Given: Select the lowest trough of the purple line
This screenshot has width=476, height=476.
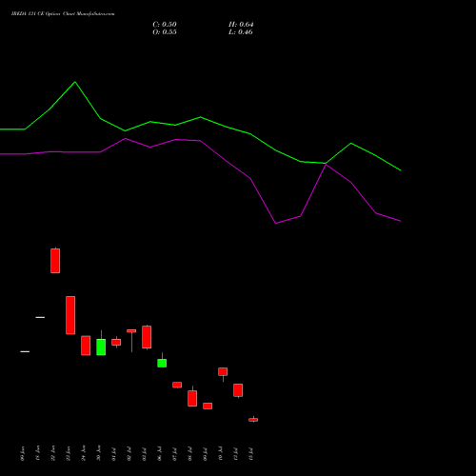Looking at the screenshot, I should (275, 223).
